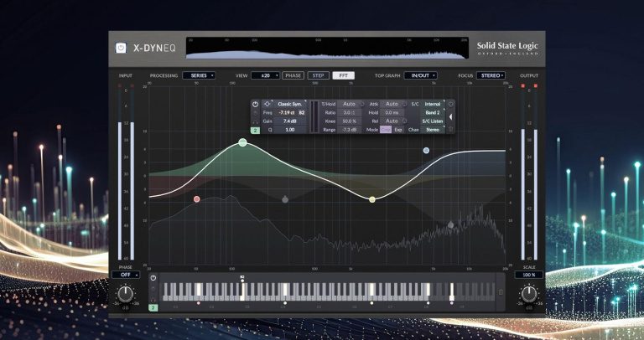
Task: Click the SCALE 100 % field
Action: (529, 275)
